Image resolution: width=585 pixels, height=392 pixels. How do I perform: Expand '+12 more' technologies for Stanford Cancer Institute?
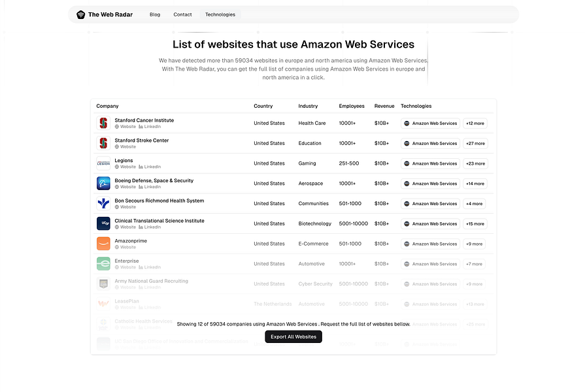(x=475, y=123)
